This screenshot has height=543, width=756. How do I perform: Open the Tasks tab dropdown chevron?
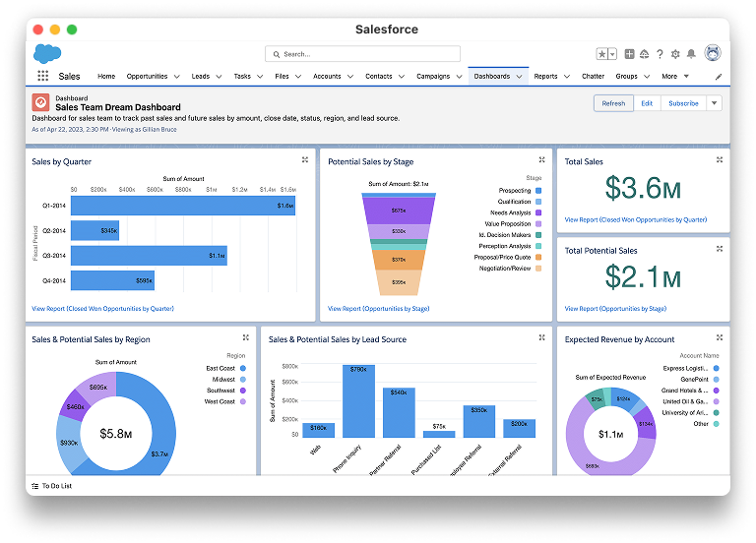point(260,76)
